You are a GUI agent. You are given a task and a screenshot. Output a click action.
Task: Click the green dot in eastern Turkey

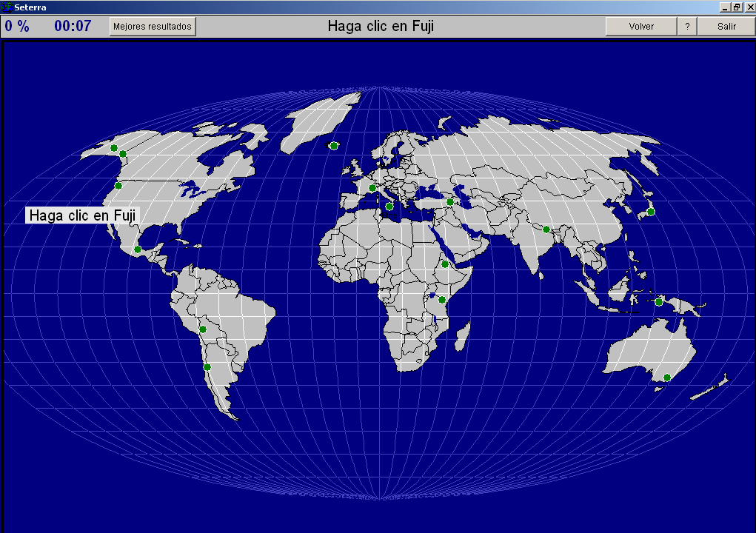(450, 202)
